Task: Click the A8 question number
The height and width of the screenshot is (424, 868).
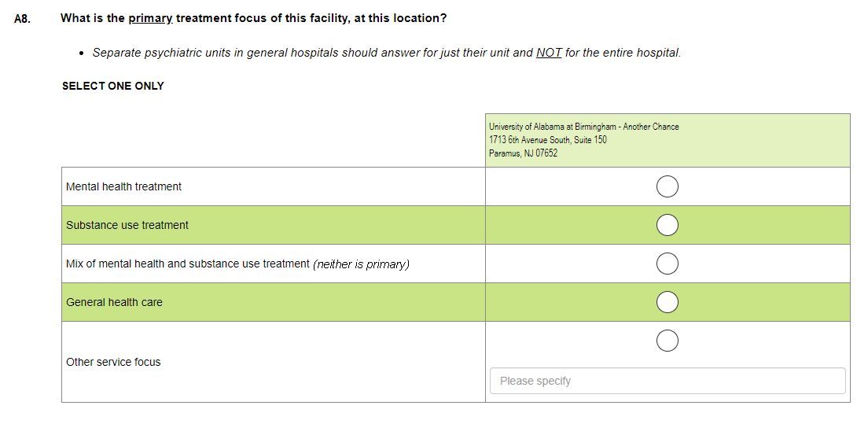Action: 22,19
